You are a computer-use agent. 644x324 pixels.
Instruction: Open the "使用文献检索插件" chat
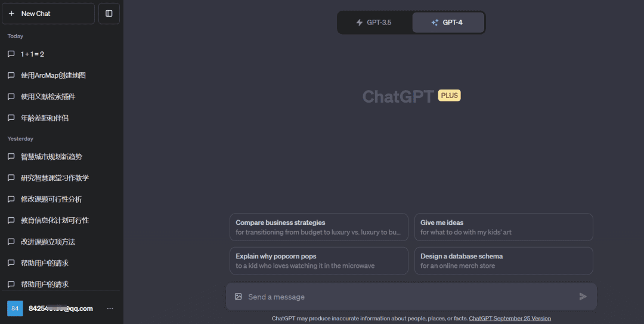[61, 97]
